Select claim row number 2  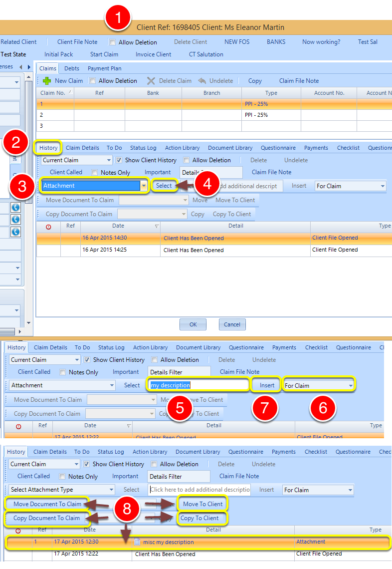coord(214,115)
